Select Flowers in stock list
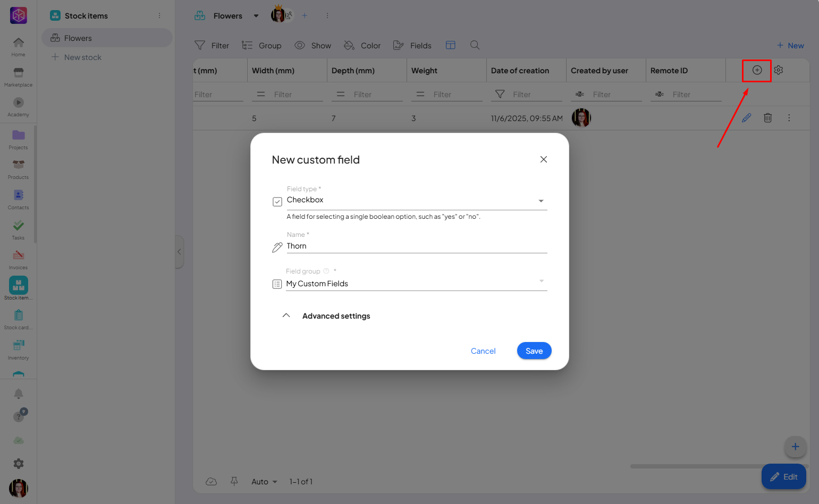The height and width of the screenshot is (504, 819). (78, 38)
